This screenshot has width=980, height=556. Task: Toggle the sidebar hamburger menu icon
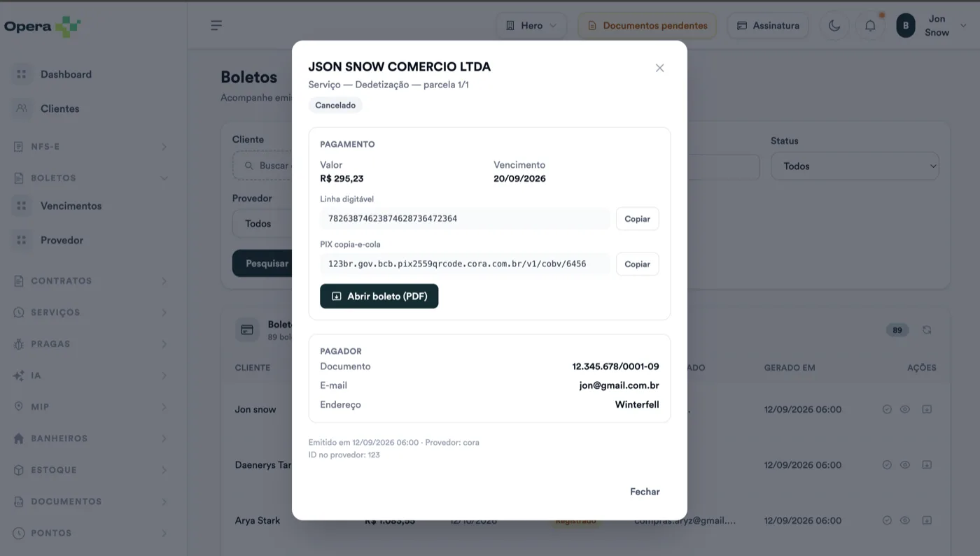tap(216, 26)
